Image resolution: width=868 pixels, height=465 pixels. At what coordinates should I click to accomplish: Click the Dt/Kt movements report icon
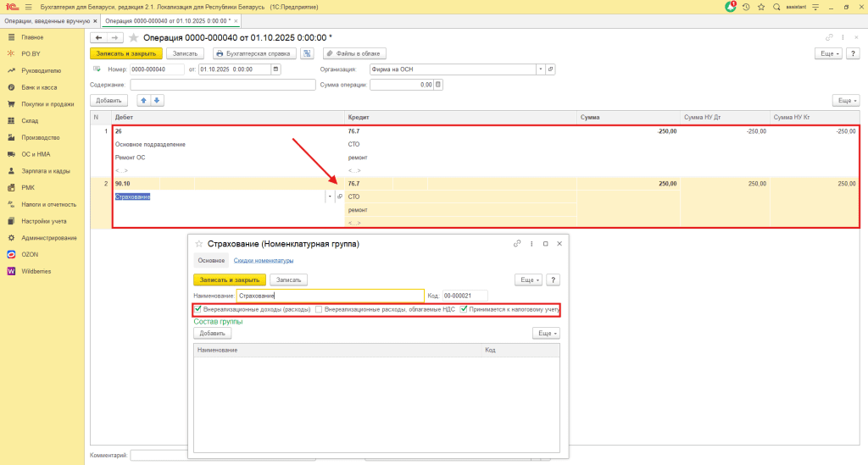coord(307,53)
